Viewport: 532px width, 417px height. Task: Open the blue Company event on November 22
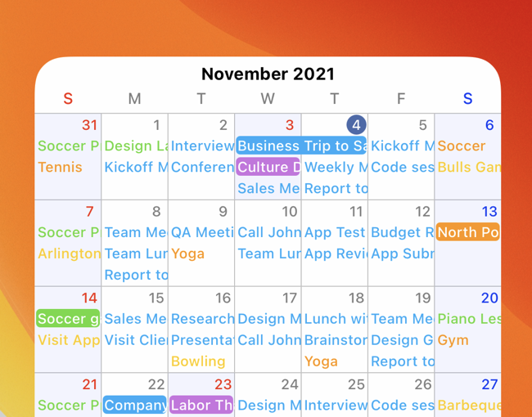pos(135,405)
